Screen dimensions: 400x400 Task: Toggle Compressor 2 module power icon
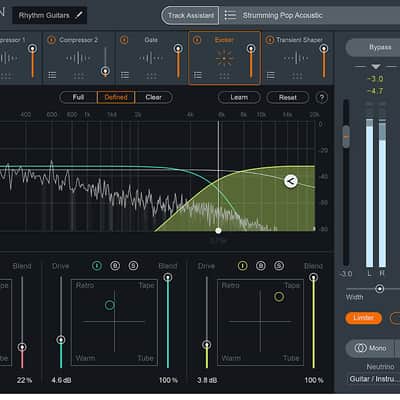[52, 40]
